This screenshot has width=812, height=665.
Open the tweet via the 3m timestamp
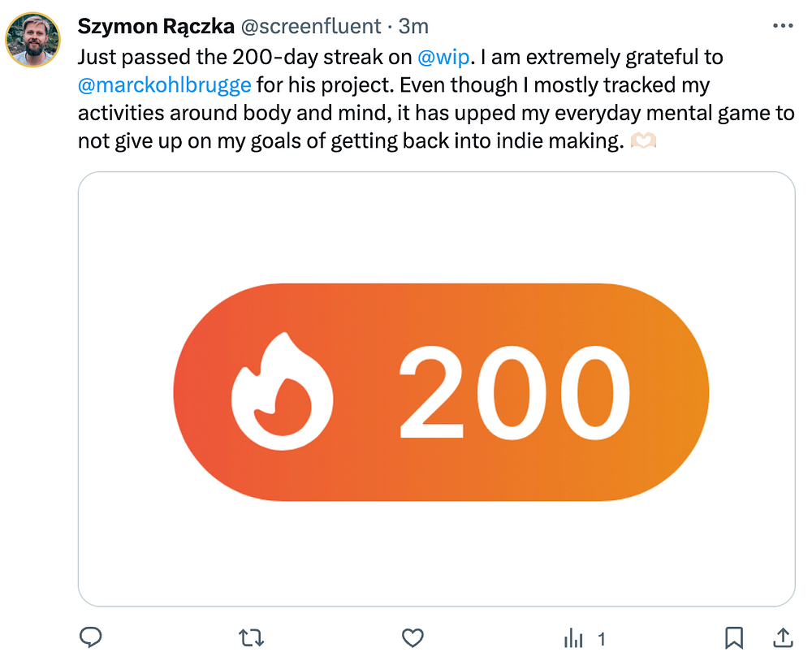click(413, 26)
